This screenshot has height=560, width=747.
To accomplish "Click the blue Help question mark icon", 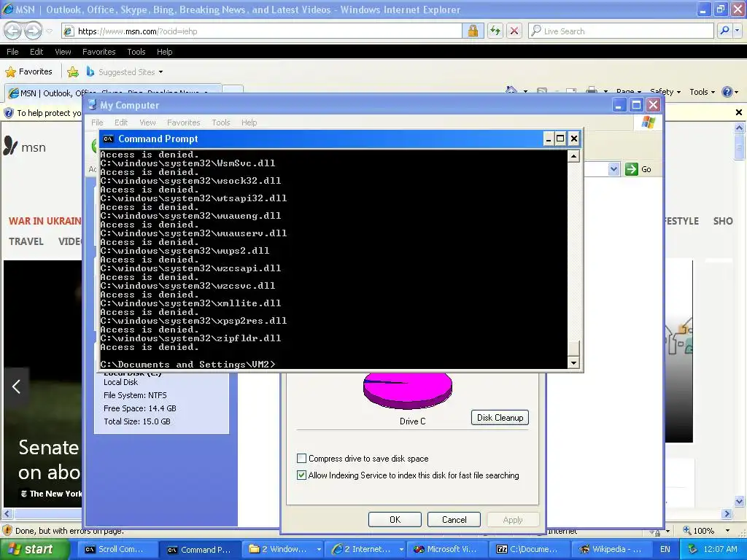I will [x=727, y=91].
